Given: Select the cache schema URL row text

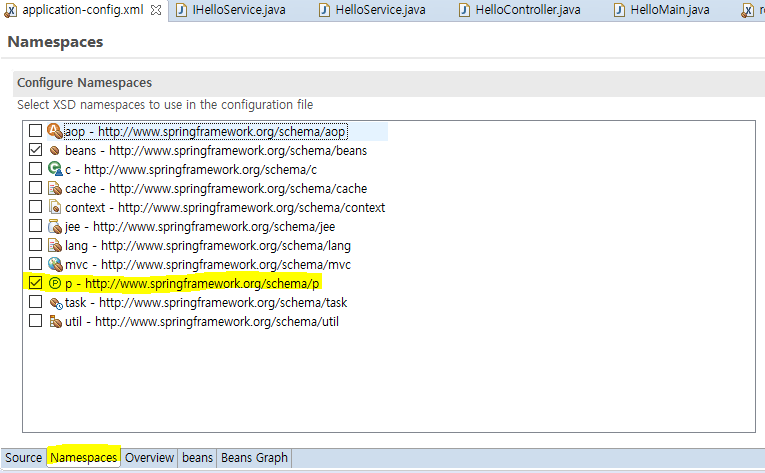Looking at the screenshot, I should point(216,189).
